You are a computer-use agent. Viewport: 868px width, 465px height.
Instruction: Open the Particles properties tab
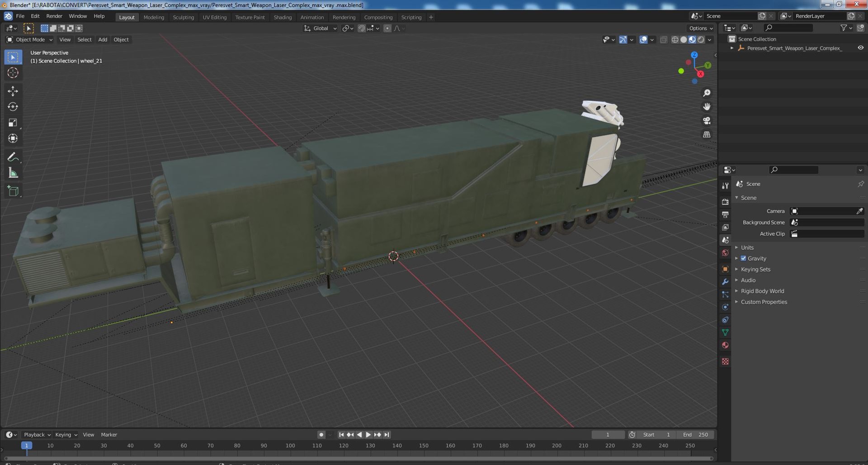coord(725,294)
